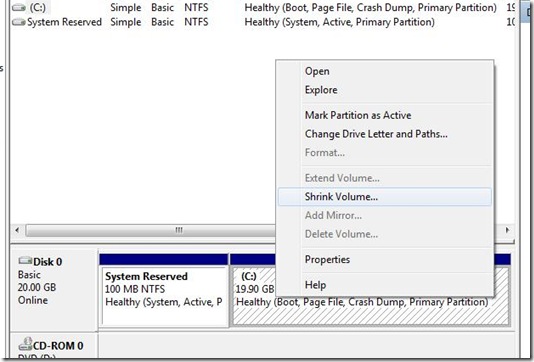Click the Online status under Disk 0
This screenshot has height=362, width=534.
click(33, 300)
